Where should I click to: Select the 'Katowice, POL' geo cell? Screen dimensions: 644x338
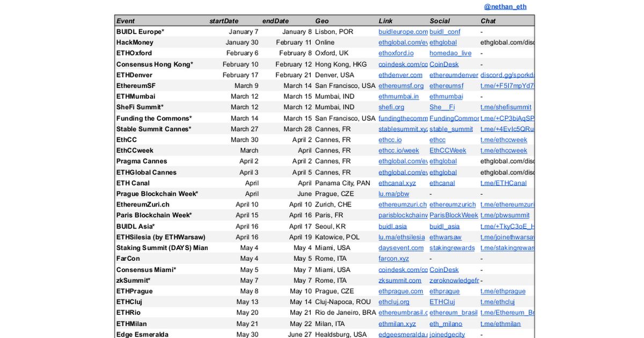345,237
